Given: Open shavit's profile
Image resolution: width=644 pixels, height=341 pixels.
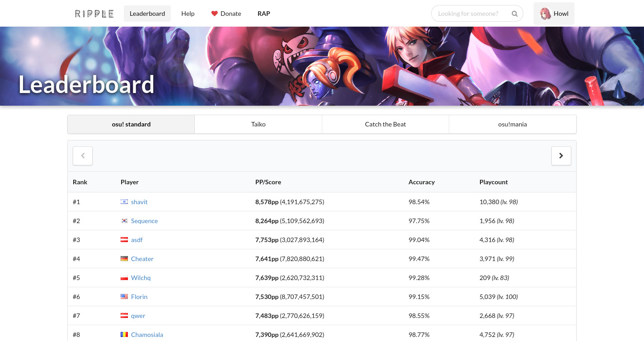Looking at the screenshot, I should tap(139, 202).
